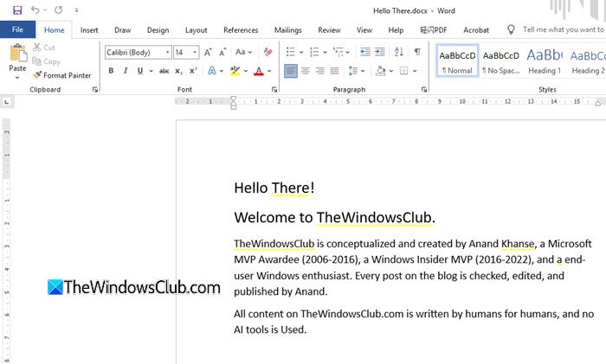
Task: Open the underline style dropdown arrow
Action: click(x=151, y=71)
